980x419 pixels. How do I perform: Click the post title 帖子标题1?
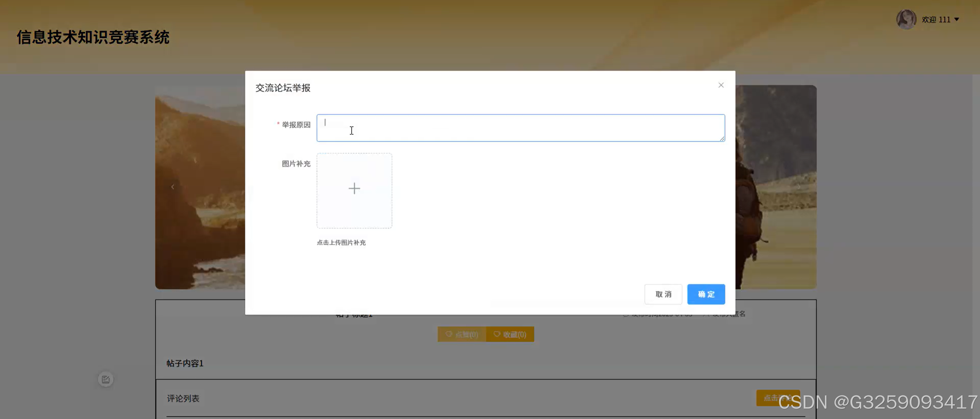click(x=353, y=314)
